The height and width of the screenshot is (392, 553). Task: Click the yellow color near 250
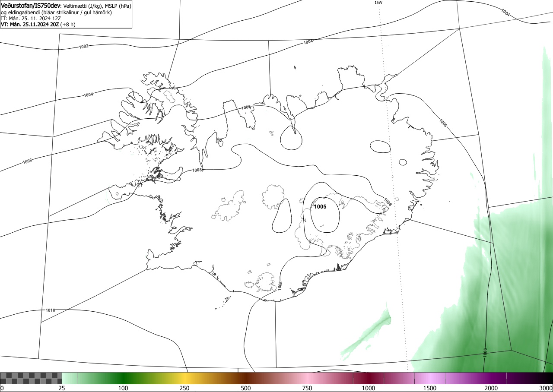184,378
